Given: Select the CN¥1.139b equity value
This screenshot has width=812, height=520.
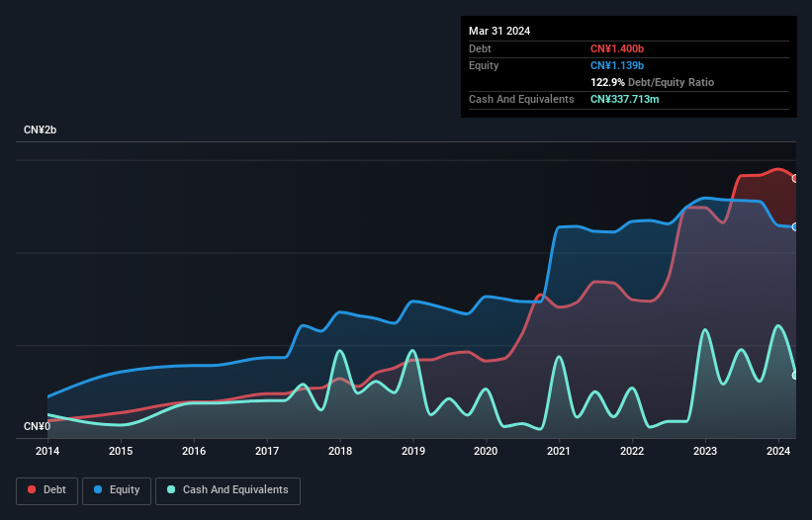Looking at the screenshot, I should point(619,65).
